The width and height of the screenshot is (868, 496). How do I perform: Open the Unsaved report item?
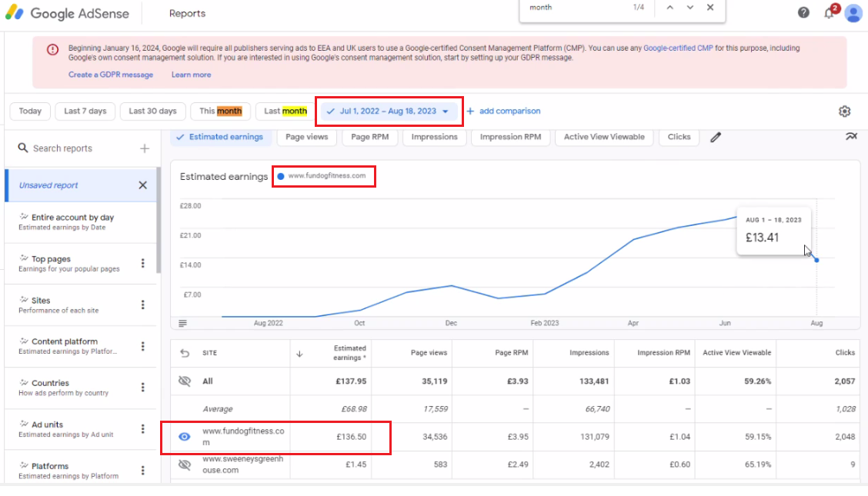click(x=81, y=185)
